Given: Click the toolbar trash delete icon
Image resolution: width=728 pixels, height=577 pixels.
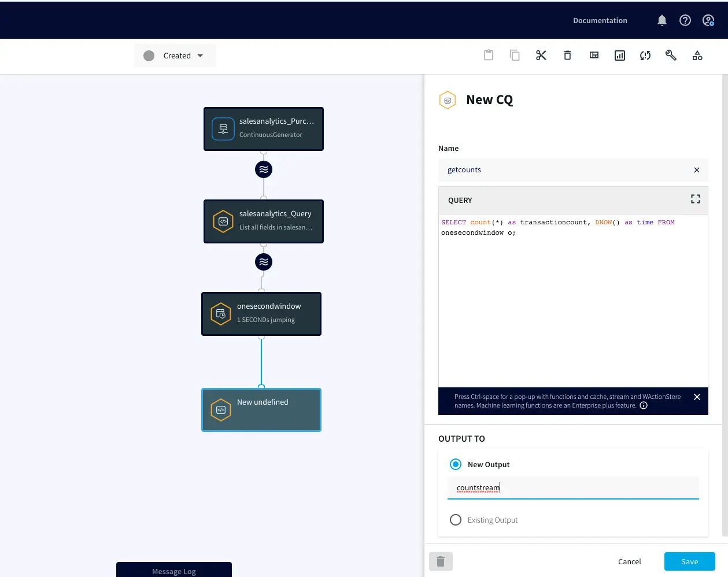Looking at the screenshot, I should click(567, 56).
